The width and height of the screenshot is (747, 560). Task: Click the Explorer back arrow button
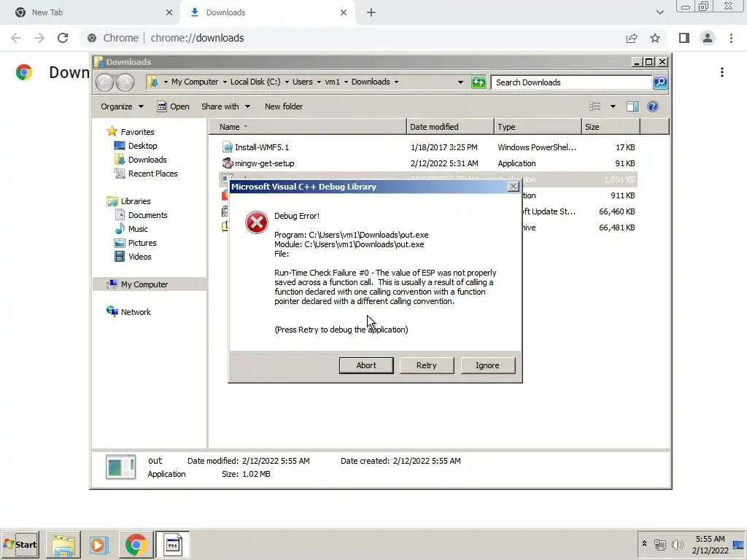point(104,82)
